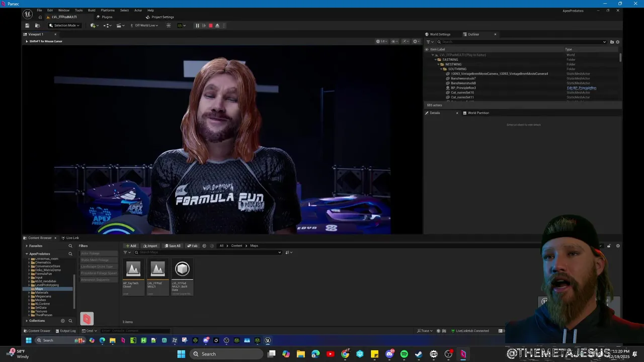Switch to the Live Link tab
The width and height of the screenshot is (644, 362).
click(x=70, y=238)
